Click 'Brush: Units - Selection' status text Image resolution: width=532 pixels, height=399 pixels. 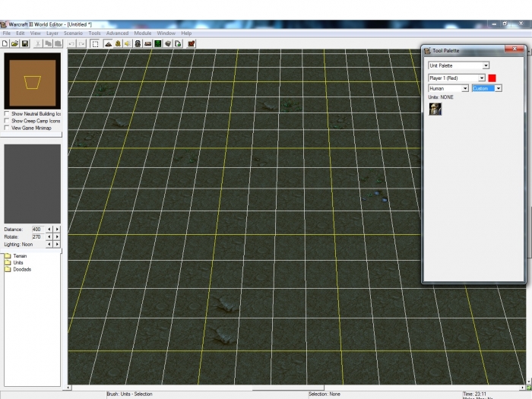[129, 394]
